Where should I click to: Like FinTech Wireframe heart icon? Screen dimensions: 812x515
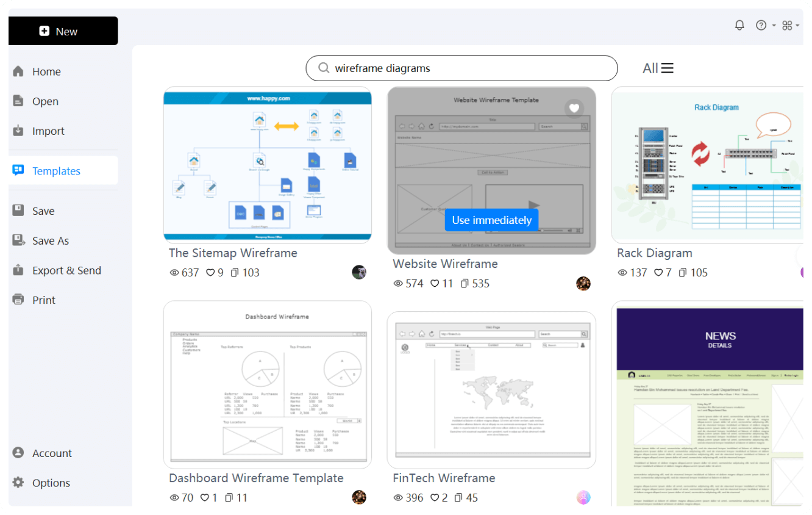[435, 498]
